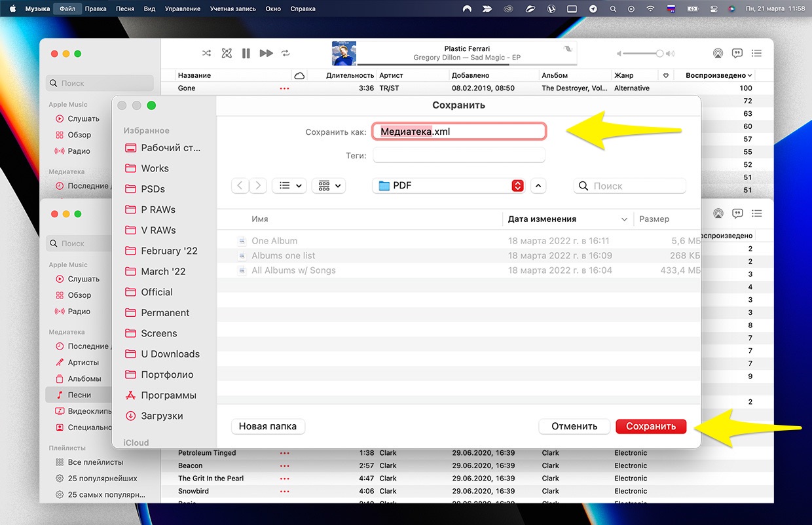This screenshot has width=812, height=525.
Task: Open the more options dots for Gone
Action: tap(284, 88)
